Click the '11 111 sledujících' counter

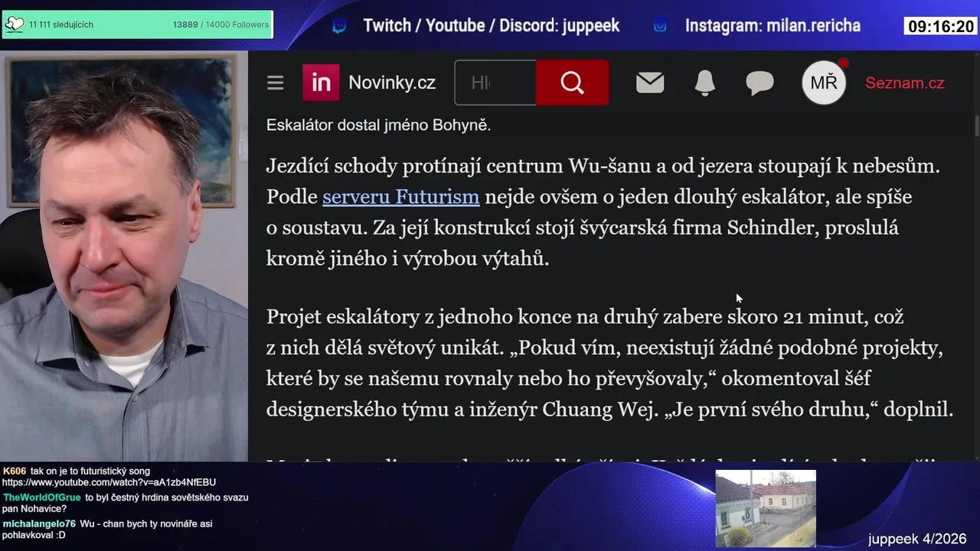click(x=61, y=24)
